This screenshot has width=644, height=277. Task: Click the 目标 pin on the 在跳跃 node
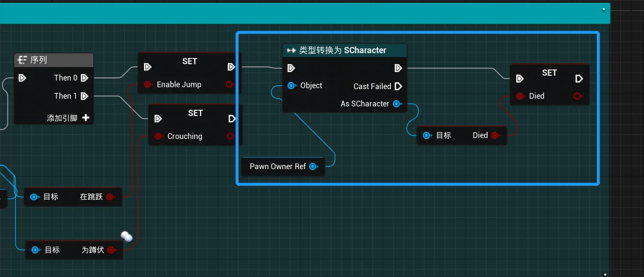pos(34,197)
